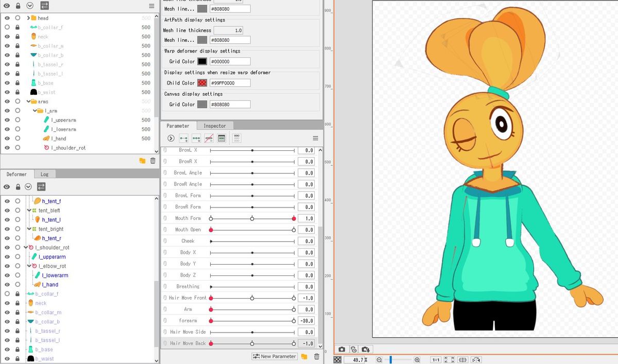Click the edit key values window icon
Viewport: 618px width, 364px height.
coord(221,138)
